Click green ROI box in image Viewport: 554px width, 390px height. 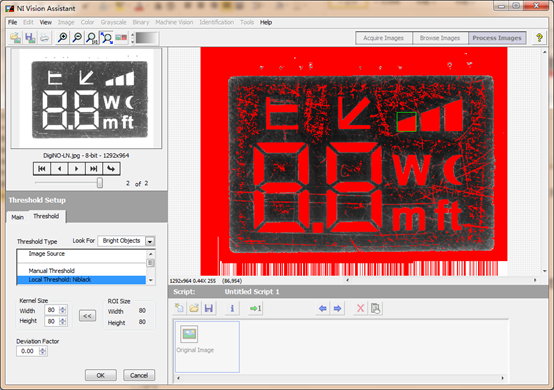coord(406,122)
